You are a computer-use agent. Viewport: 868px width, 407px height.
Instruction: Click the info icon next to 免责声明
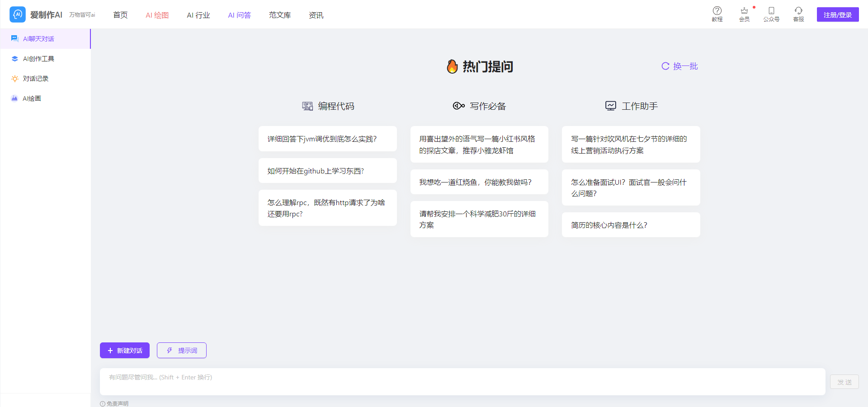[103, 404]
